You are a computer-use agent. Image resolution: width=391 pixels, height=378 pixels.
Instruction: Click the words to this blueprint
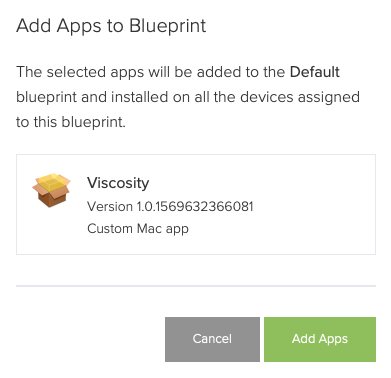pos(70,122)
